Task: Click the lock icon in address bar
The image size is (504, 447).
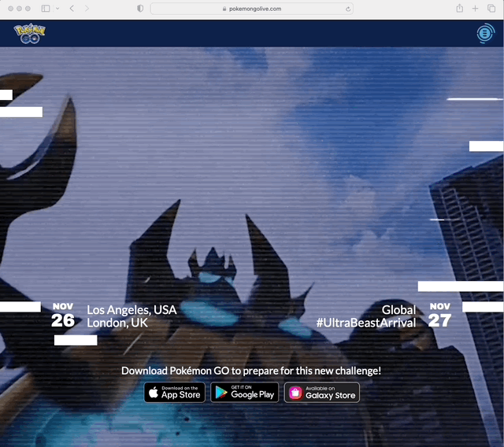Action: (x=224, y=9)
